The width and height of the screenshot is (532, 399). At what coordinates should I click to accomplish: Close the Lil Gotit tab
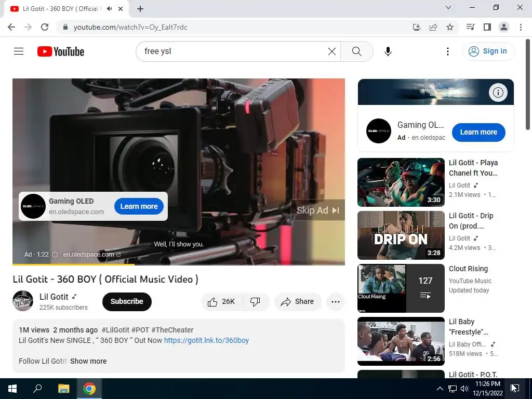pos(121,9)
